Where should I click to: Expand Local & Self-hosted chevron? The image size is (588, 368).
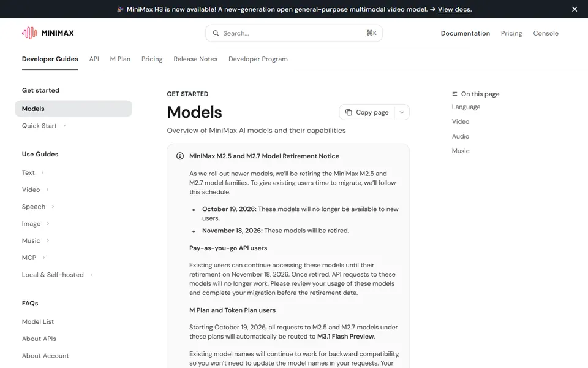(91, 275)
